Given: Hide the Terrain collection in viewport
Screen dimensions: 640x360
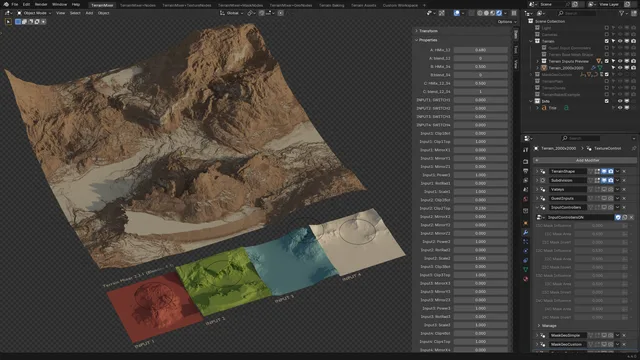Looking at the screenshot, I should (620, 41).
